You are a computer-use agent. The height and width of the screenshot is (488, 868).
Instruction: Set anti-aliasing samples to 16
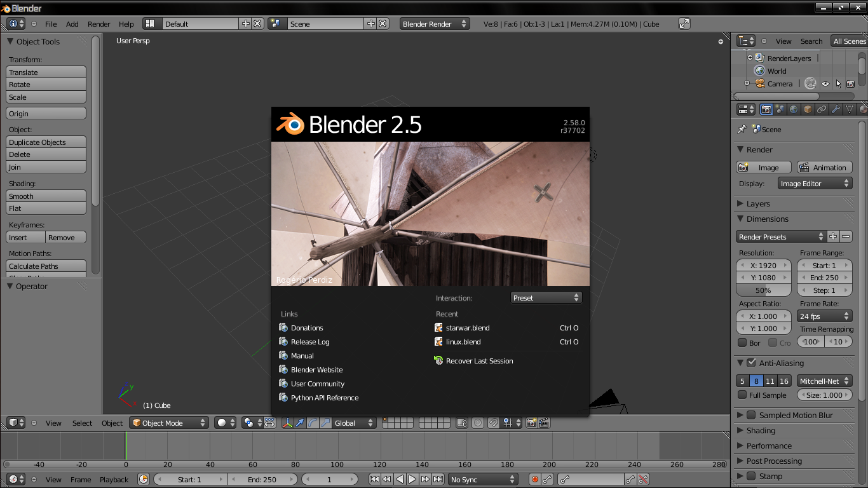784,381
